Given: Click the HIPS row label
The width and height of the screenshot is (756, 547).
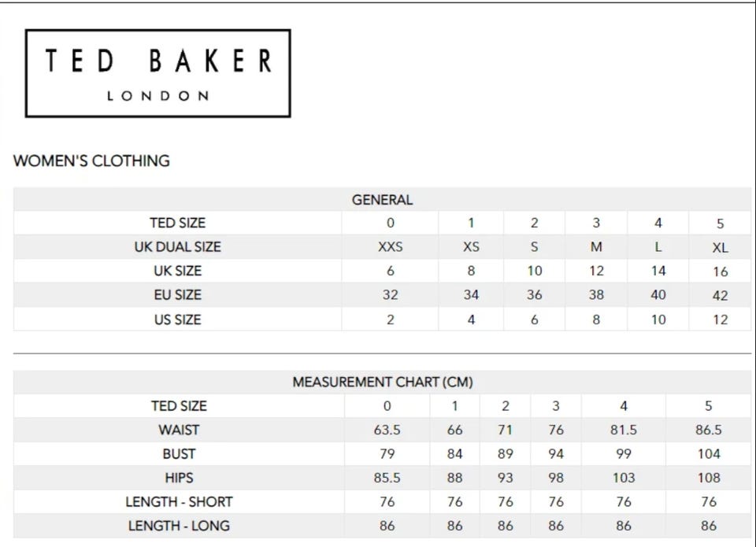Looking at the screenshot, I should tap(179, 478).
